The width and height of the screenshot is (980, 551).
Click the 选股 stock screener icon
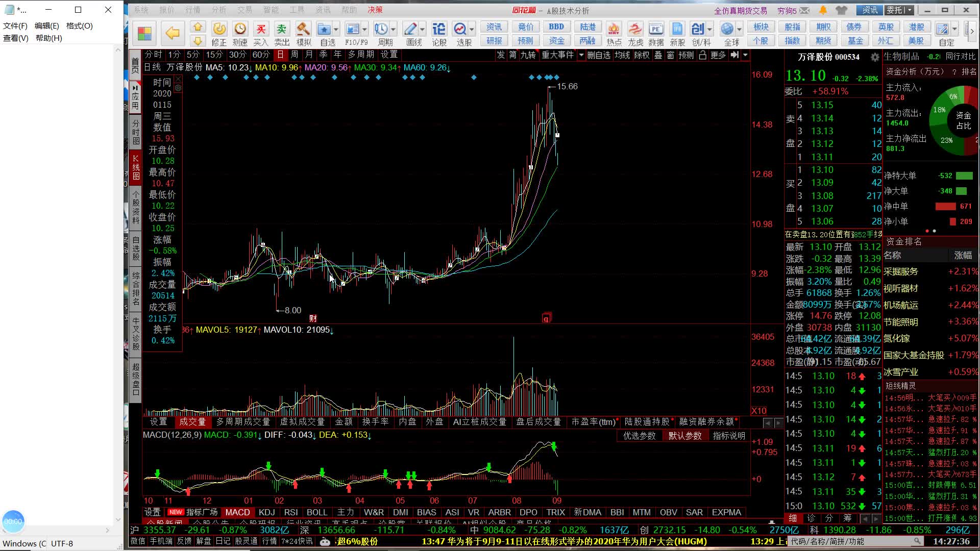click(x=460, y=30)
